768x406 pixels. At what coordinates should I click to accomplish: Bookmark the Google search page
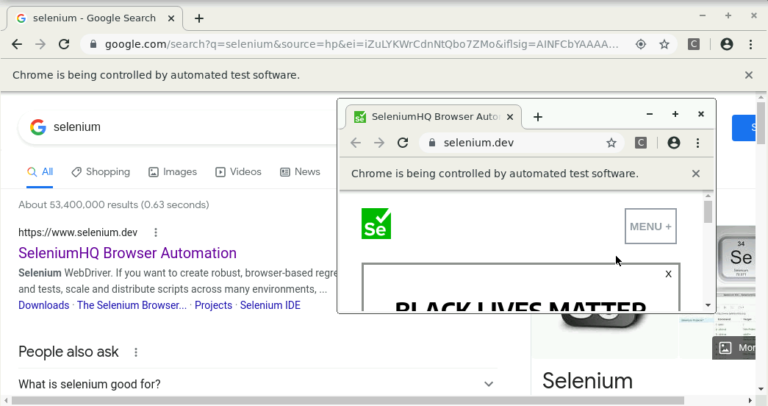tap(664, 44)
